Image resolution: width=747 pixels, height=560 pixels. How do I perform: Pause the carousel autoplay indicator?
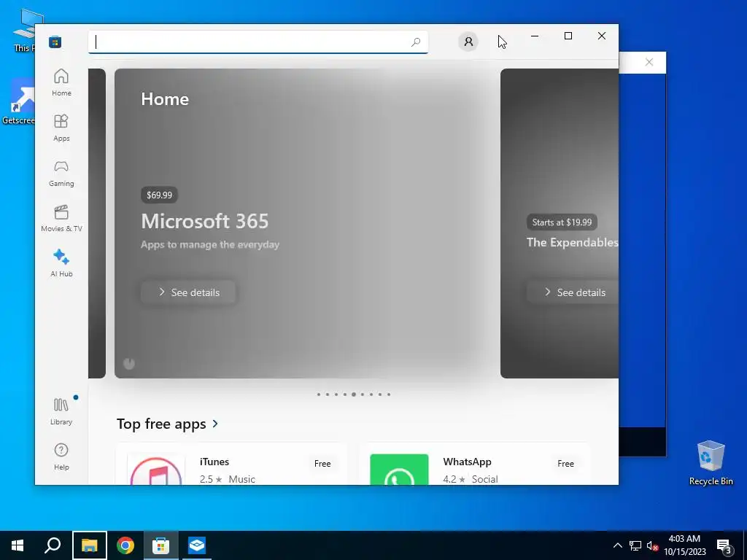pos(129,364)
